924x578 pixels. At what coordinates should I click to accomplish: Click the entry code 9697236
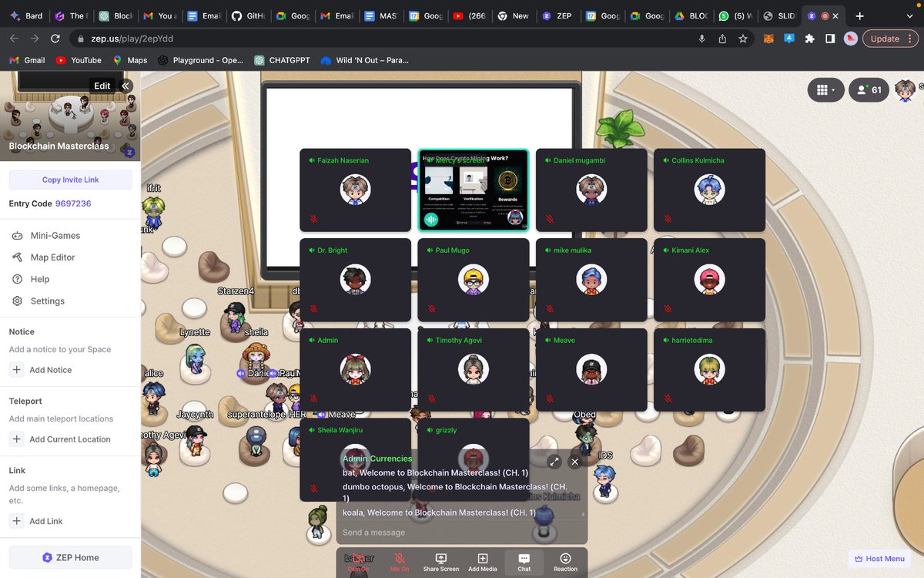pyautogui.click(x=73, y=203)
